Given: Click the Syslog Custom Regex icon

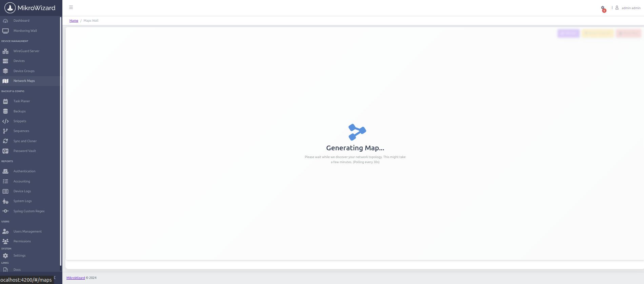Looking at the screenshot, I should (5, 211).
